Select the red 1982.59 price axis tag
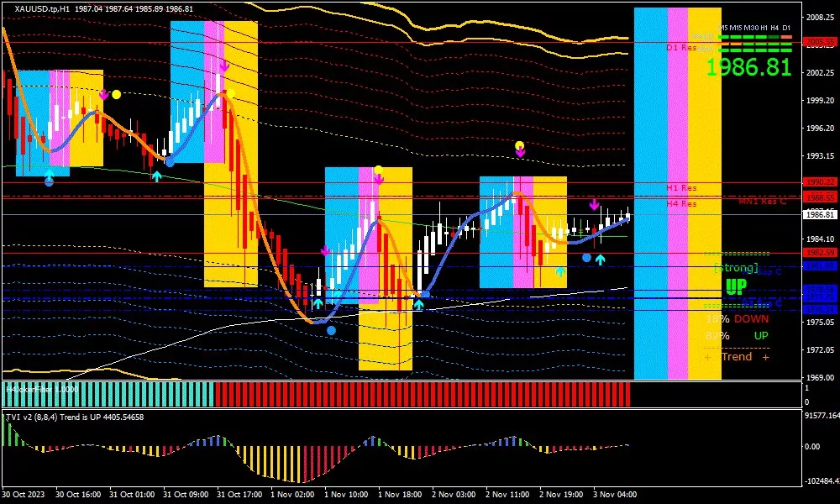 point(818,253)
